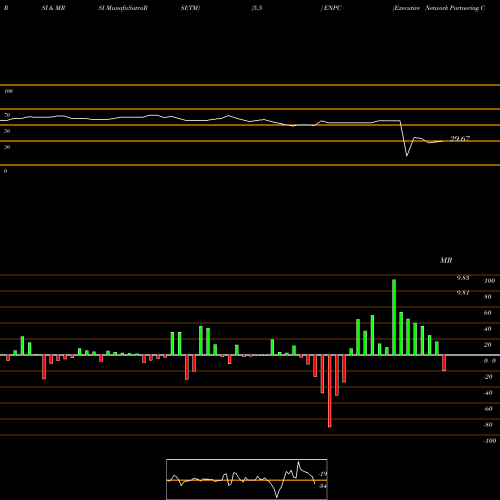Open the mini overview chart thumbnail
This screenshot has width=500, height=500.
(x=247, y=479)
